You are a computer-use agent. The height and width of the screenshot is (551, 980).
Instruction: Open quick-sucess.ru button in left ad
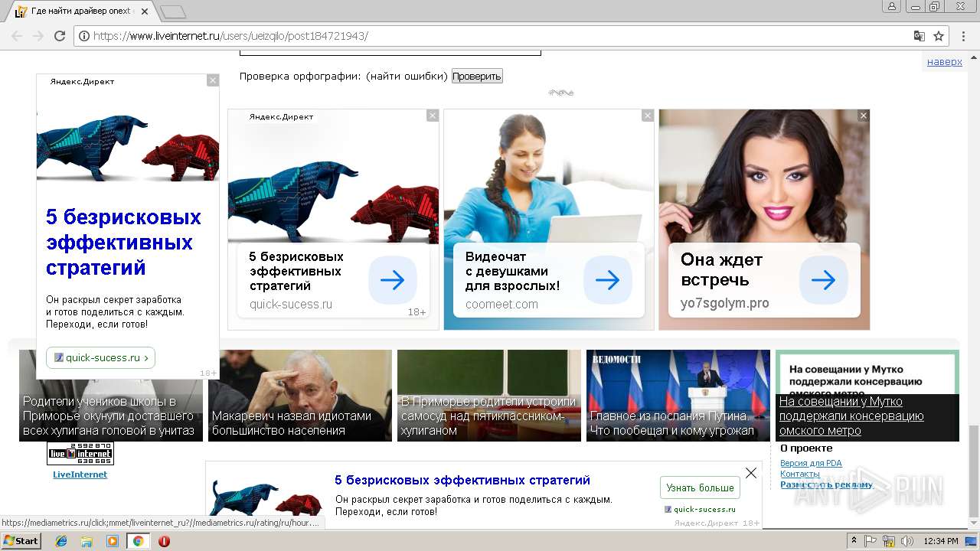pyautogui.click(x=100, y=357)
